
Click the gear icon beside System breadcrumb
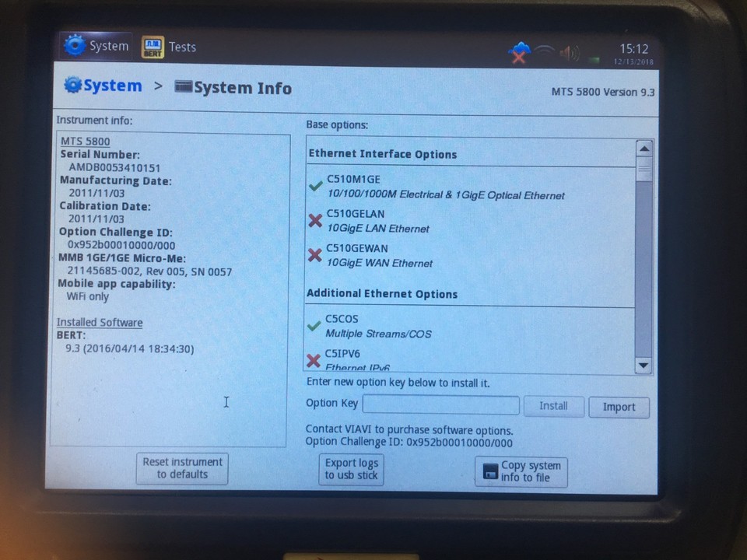(x=71, y=85)
